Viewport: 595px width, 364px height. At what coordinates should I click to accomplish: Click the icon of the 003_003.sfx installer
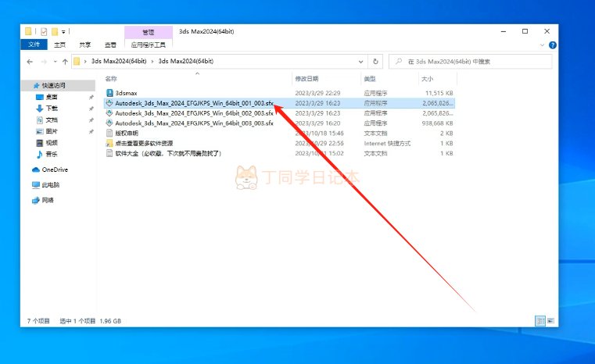tap(109, 123)
